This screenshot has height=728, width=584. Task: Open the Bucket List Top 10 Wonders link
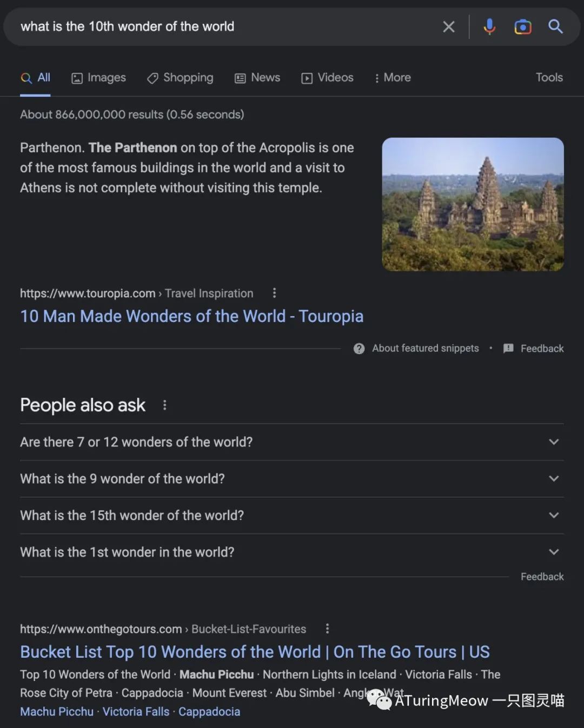click(x=255, y=652)
